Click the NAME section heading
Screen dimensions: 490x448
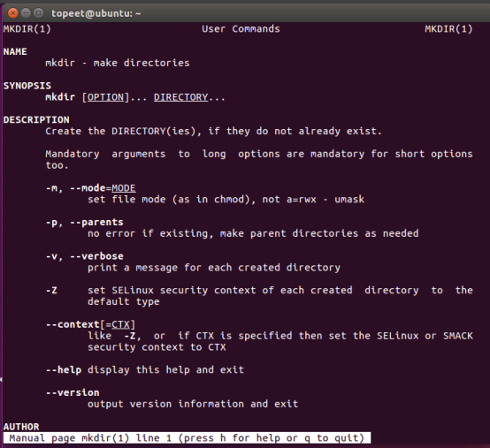tap(15, 51)
